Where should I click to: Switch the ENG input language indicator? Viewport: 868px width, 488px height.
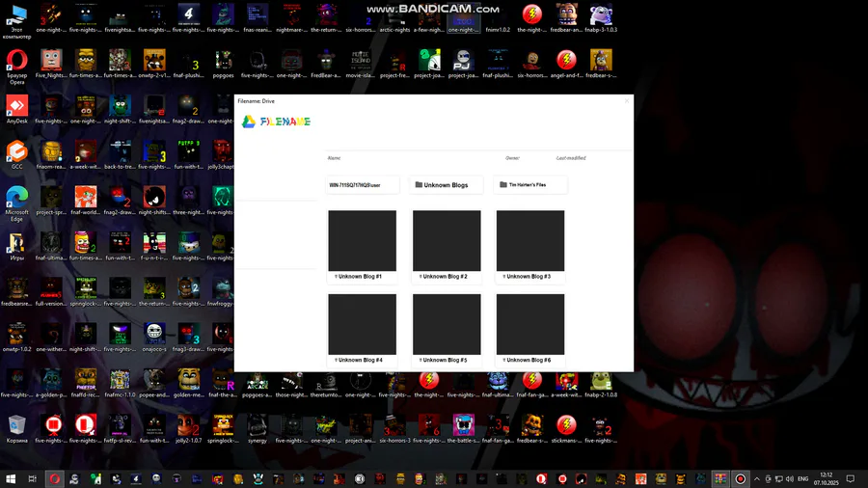point(803,478)
